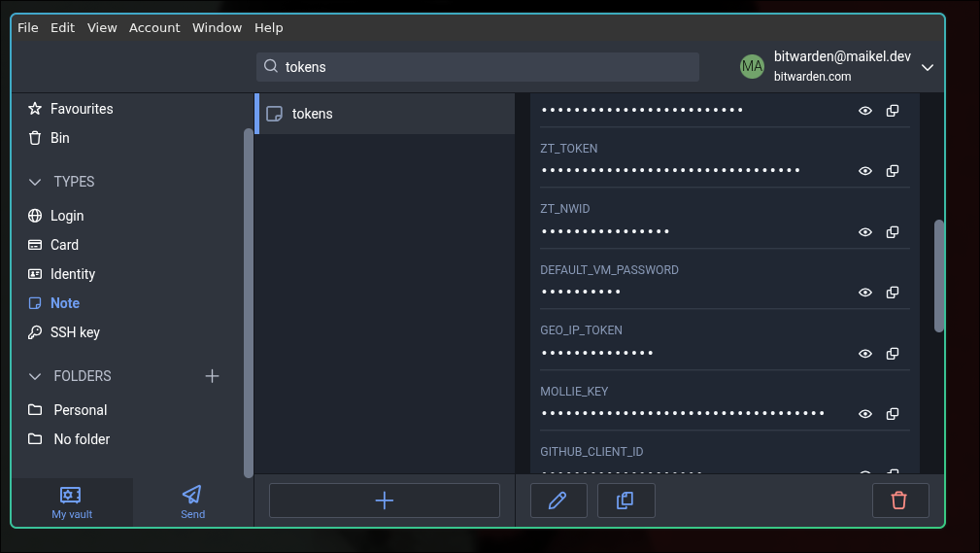Clone the tokens item
The width and height of the screenshot is (980, 553).
click(x=625, y=501)
